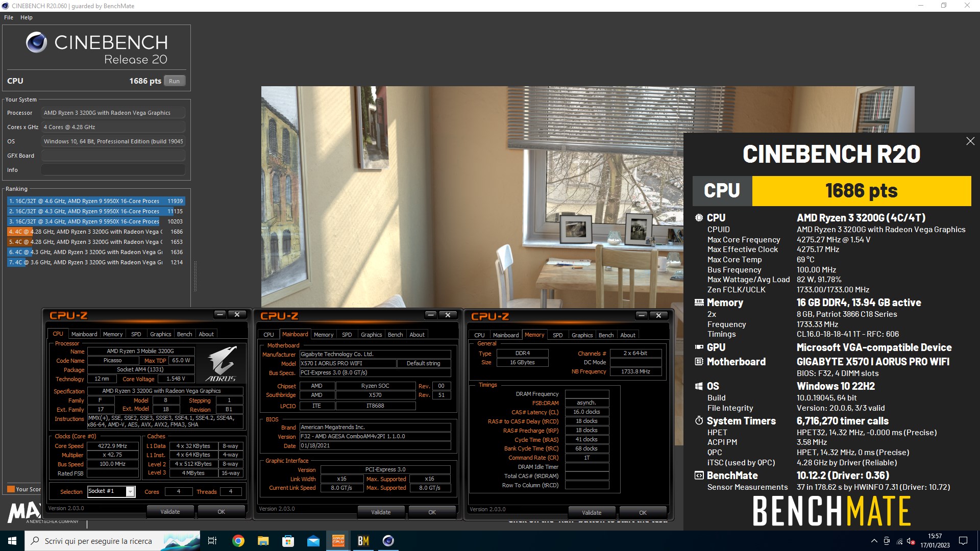Click OK in Memory CPU-Z window

(x=643, y=513)
